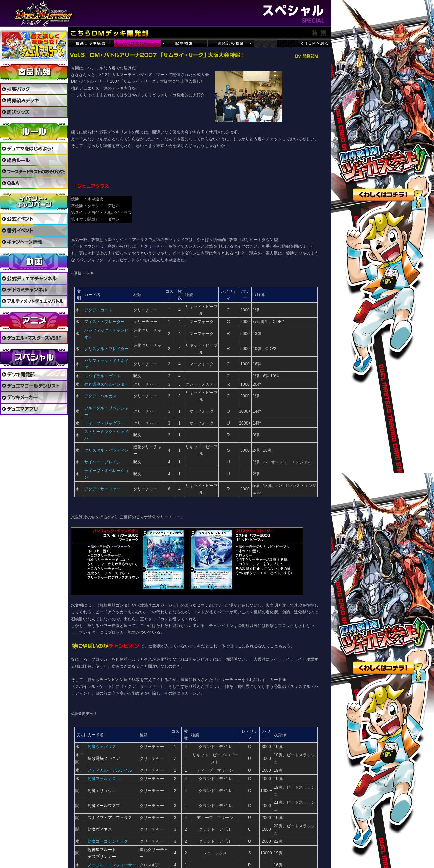The width and height of the screenshot is (434, 868).
Task: Open クリスタル・パラディン card link
Action: pyautogui.click(x=106, y=450)
